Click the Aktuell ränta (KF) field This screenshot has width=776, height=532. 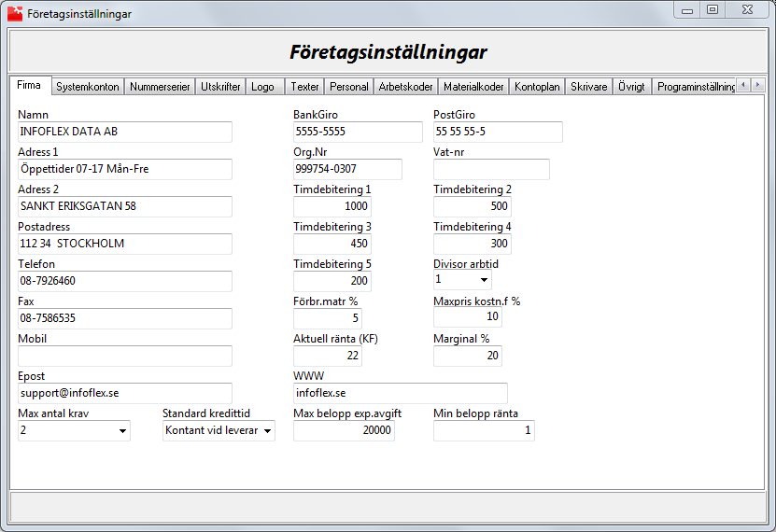coord(328,356)
